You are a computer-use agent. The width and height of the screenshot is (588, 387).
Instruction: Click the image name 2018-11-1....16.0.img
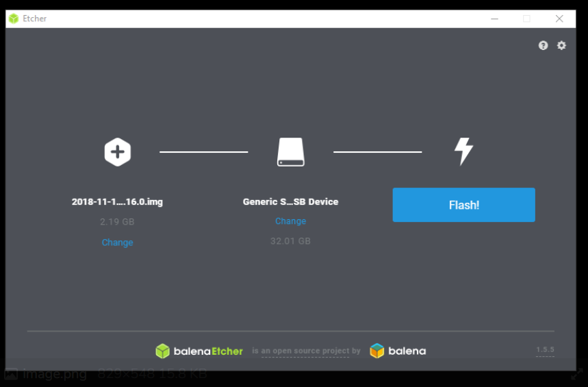pos(117,201)
